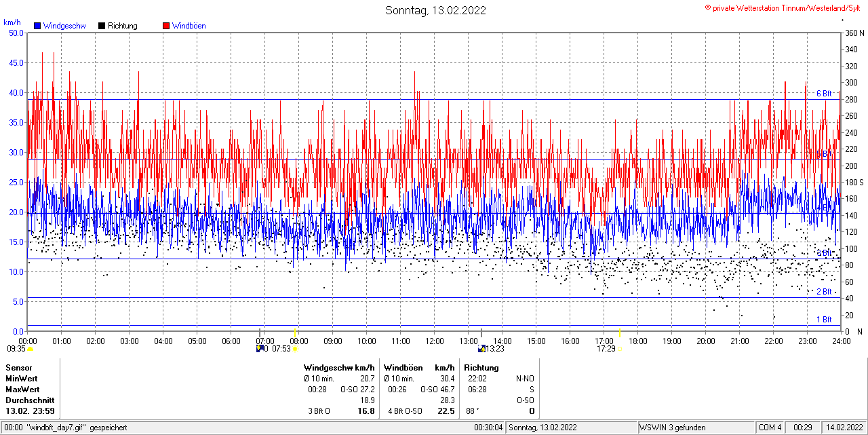Click the blue Windgeschw legend swatch

38,26
